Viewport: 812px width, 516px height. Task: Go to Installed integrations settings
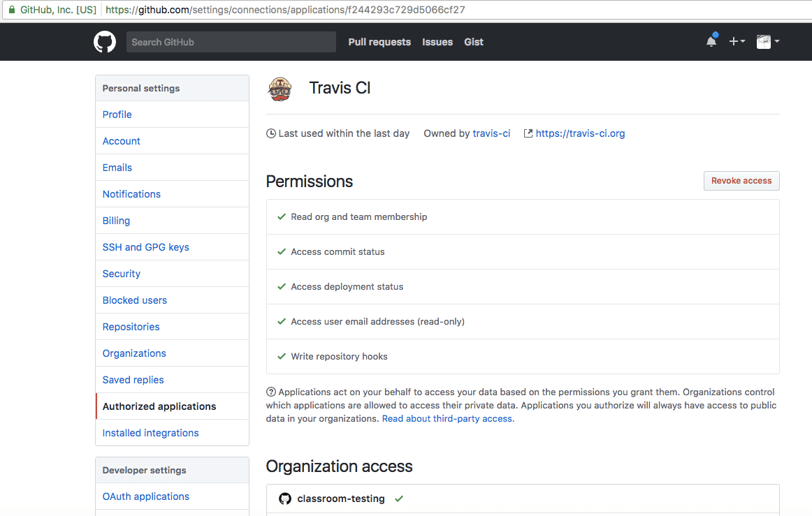(x=150, y=433)
